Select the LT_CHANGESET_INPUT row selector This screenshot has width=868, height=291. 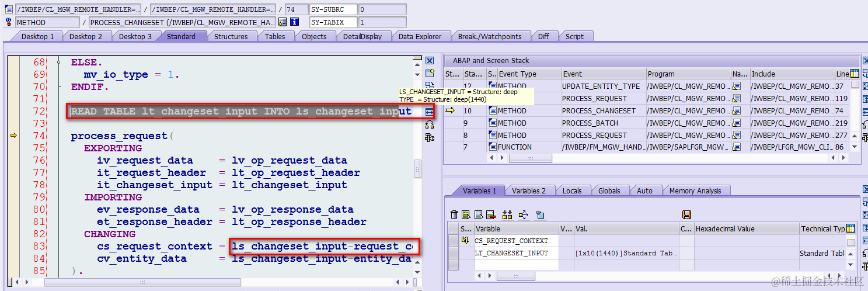pos(454,253)
